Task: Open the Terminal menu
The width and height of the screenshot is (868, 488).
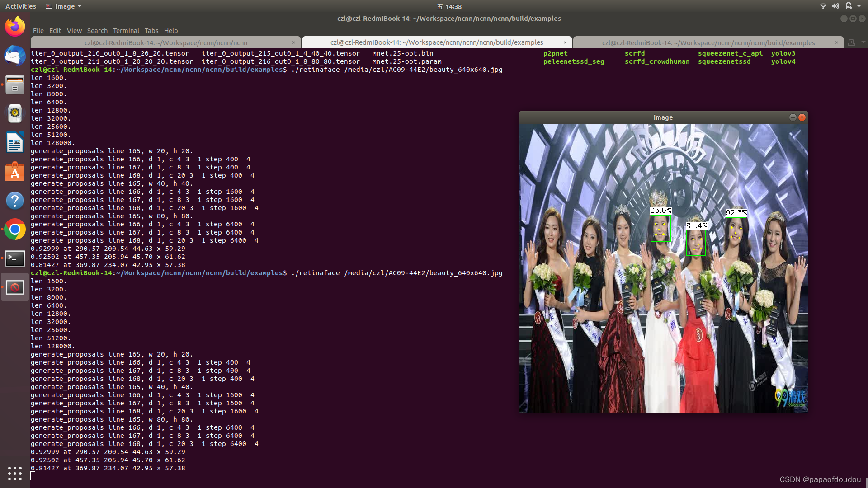Action: pyautogui.click(x=126, y=31)
